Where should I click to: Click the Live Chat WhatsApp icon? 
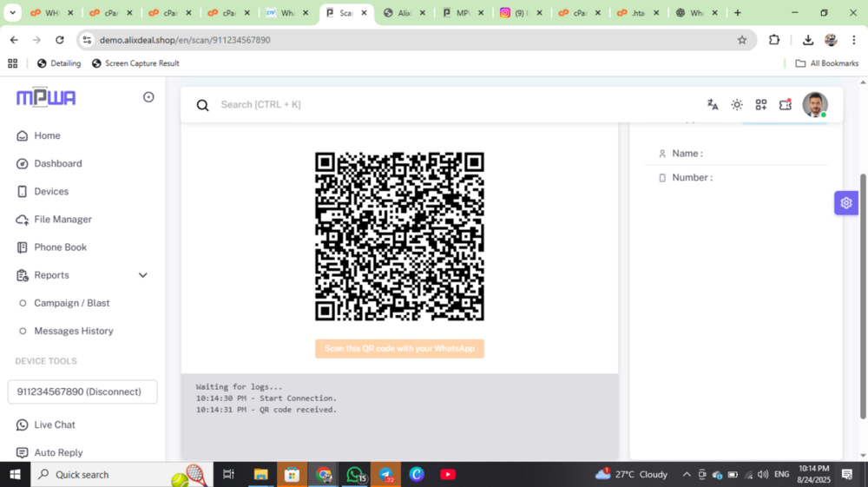point(23,425)
